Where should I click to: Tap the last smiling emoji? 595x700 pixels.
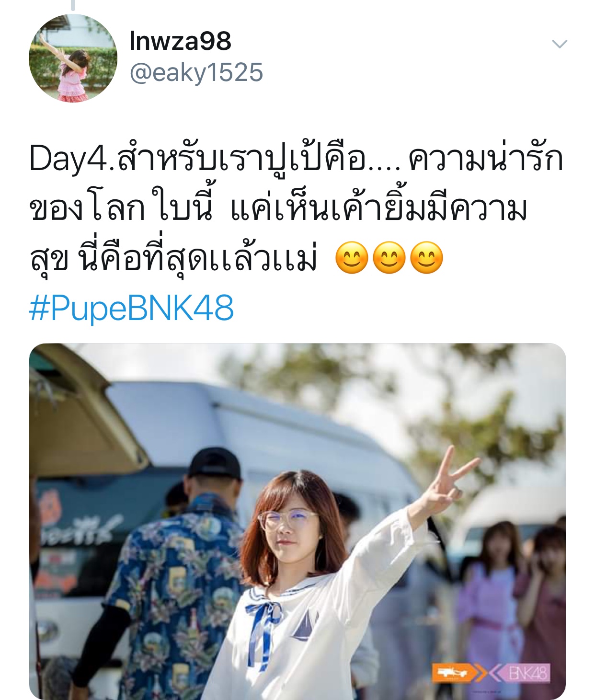pyautogui.click(x=427, y=258)
